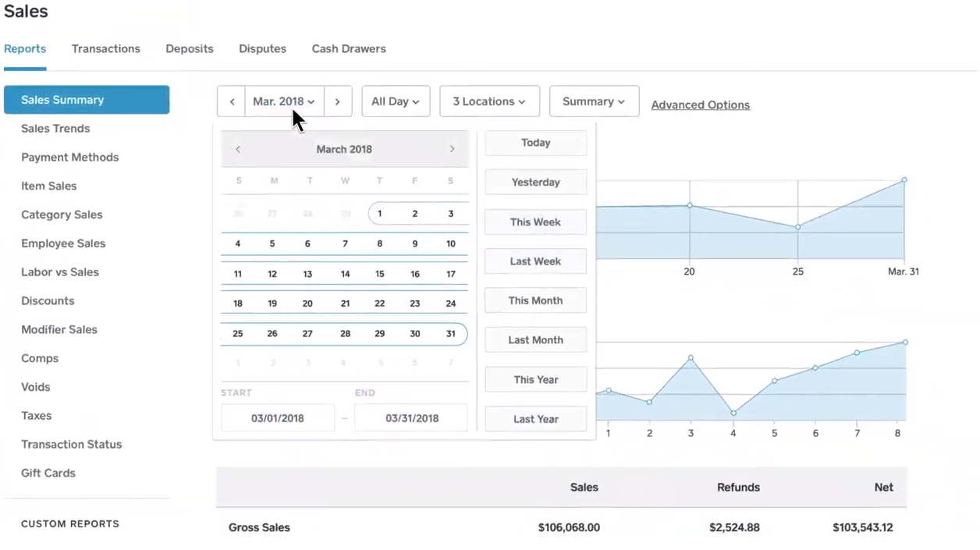Go back a month using calendar's left arrow

click(x=238, y=149)
